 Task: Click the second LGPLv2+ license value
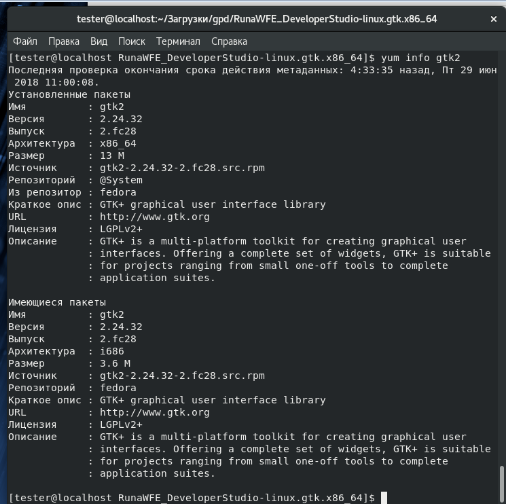click(121, 425)
